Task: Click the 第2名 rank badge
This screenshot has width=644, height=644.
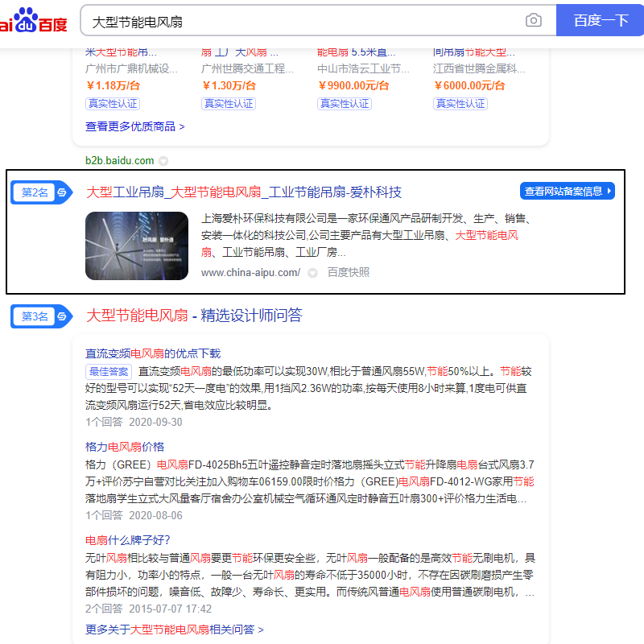Action: pyautogui.click(x=42, y=192)
